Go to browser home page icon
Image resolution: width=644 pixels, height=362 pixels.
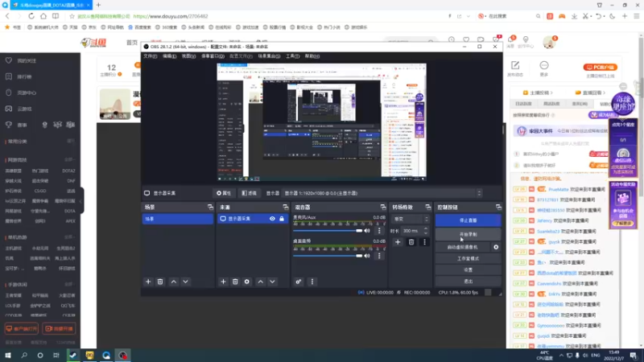point(43,16)
